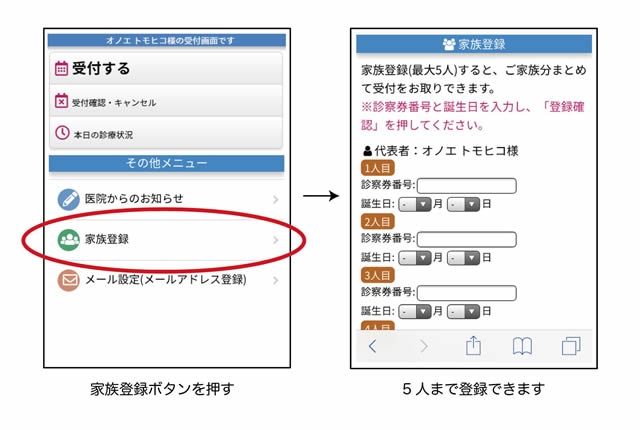Screen dimensions: 640x430
Task: Open Safari bookmarks book icon
Action: [522, 346]
